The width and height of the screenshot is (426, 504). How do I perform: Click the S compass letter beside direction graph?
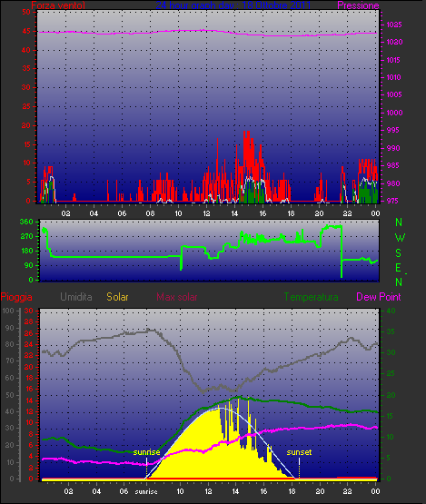[x=399, y=253]
